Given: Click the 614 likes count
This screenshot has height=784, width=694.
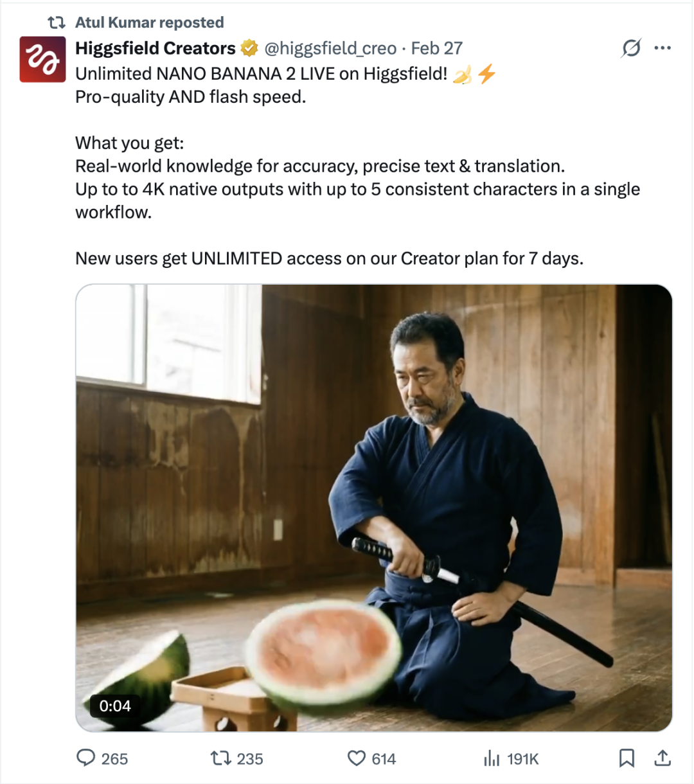Looking at the screenshot, I should pos(384,759).
